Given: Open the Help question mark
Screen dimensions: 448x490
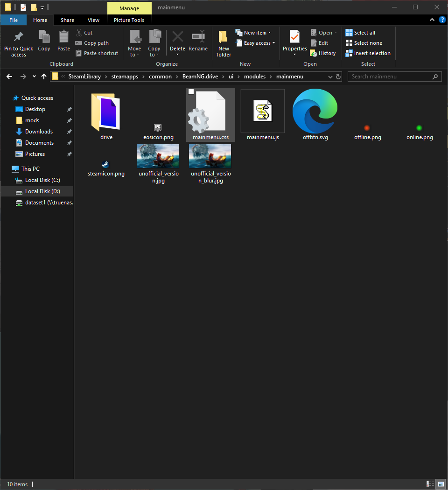Looking at the screenshot, I should pyautogui.click(x=442, y=20).
